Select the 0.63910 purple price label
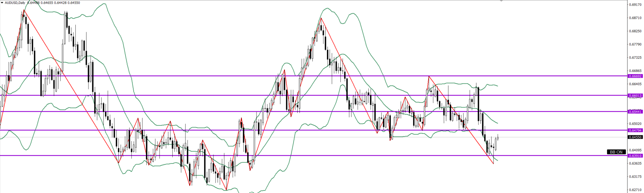Screen dimensions: 644x193 [635, 156]
